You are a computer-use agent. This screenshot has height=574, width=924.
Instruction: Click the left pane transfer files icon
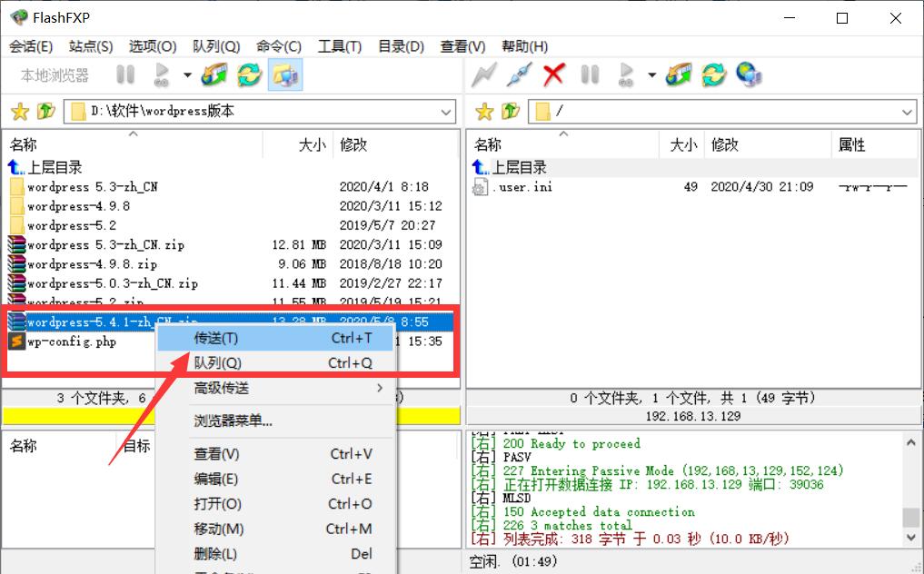pos(214,74)
